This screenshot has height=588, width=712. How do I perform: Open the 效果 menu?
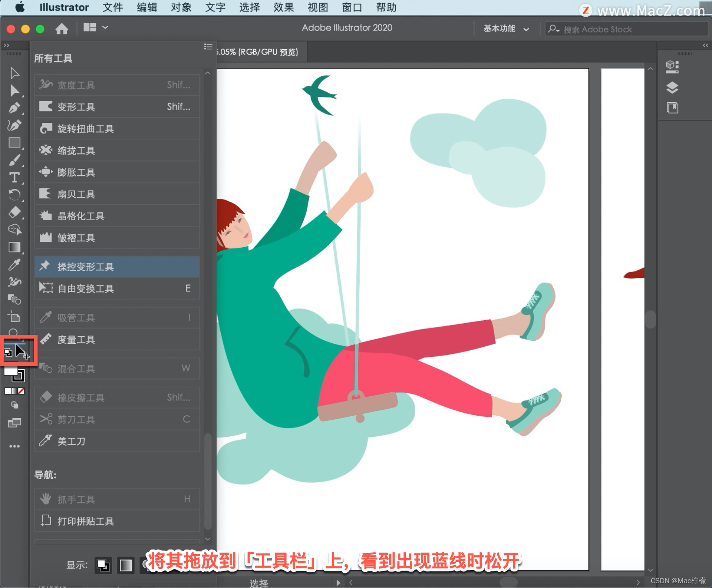283,7
